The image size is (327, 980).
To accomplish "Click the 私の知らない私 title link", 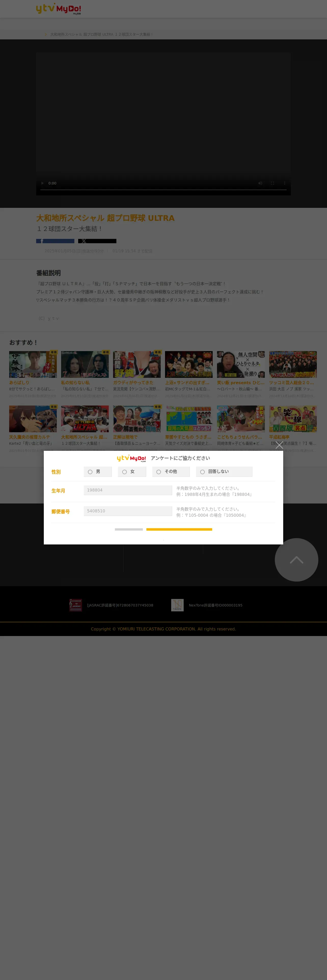I will pos(75,382).
